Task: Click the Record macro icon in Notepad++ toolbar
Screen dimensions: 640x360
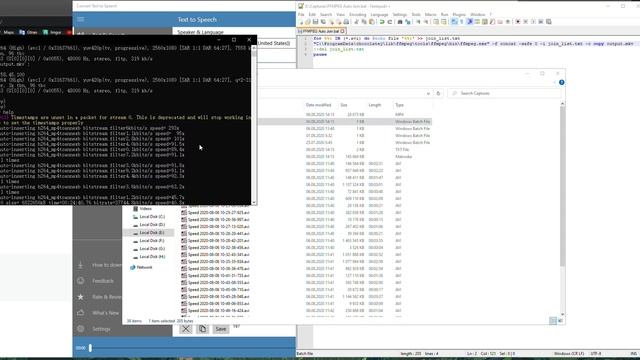Action: pyautogui.click(x=518, y=22)
